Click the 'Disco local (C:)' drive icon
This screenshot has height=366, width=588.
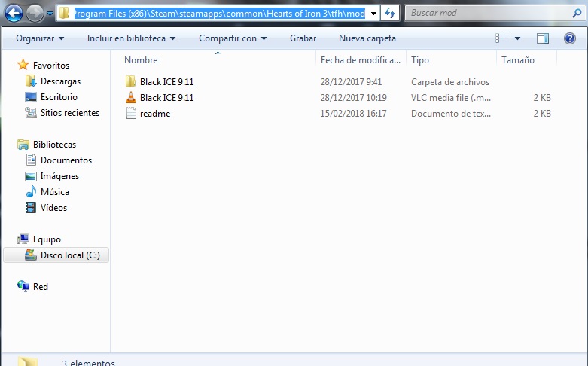[30, 255]
